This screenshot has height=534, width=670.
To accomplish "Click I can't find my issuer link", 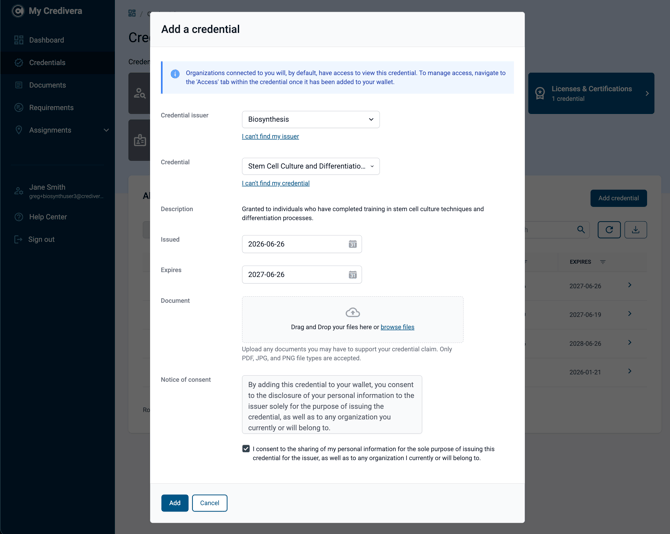I will pos(270,137).
